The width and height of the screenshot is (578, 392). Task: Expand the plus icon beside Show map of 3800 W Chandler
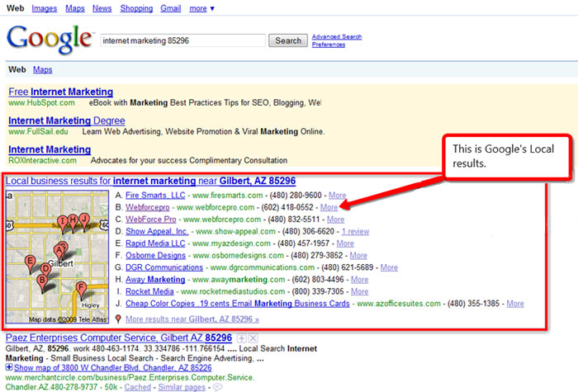[9, 367]
